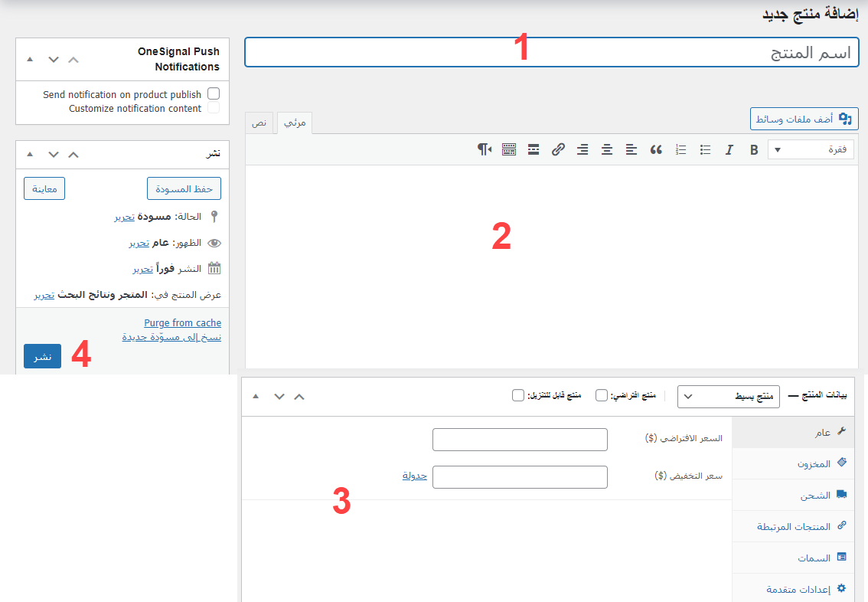Image resolution: width=868 pixels, height=602 pixels.
Task: Click أضف ملفات وسائط add media button
Action: [804, 119]
